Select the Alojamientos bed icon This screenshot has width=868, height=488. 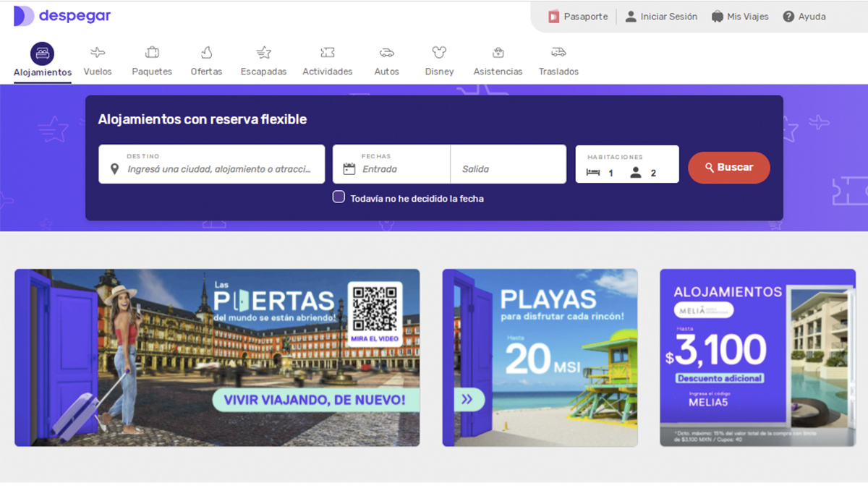pyautogui.click(x=42, y=53)
